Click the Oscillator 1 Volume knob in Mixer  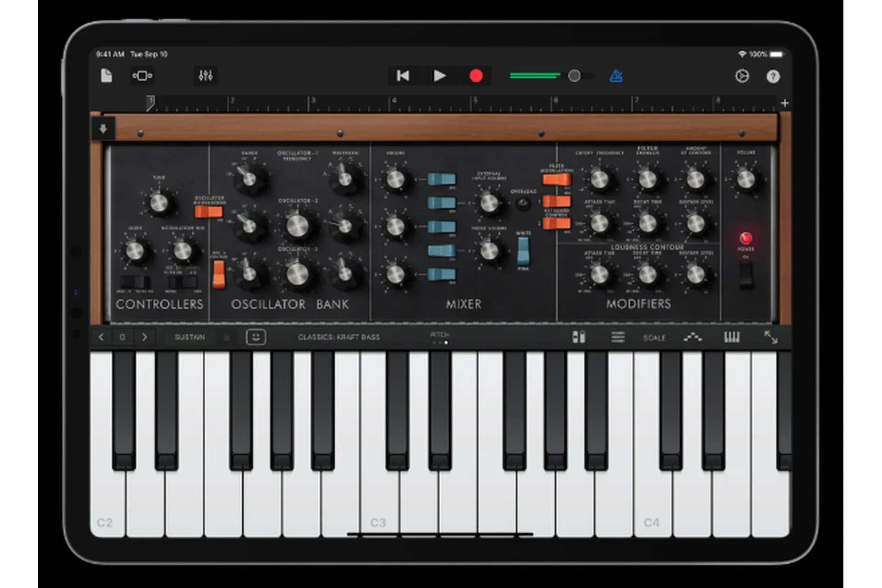click(x=395, y=179)
